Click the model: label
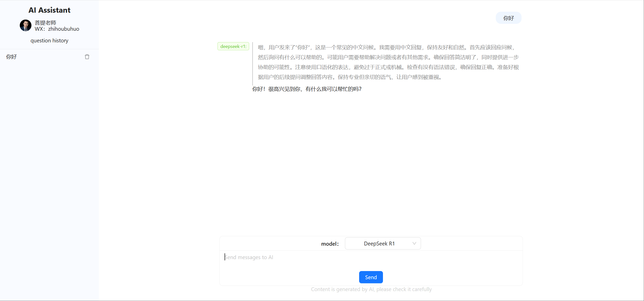644x301 pixels. click(x=330, y=244)
